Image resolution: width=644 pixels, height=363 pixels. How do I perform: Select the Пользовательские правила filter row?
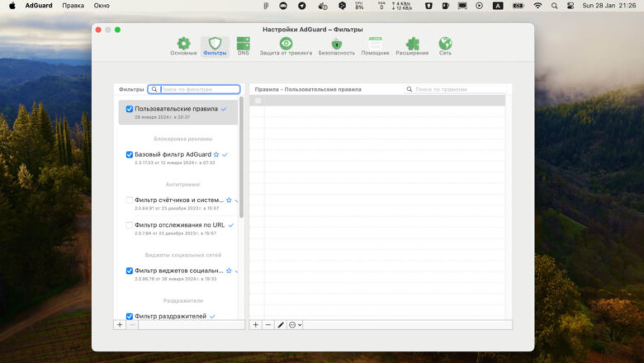[178, 112]
